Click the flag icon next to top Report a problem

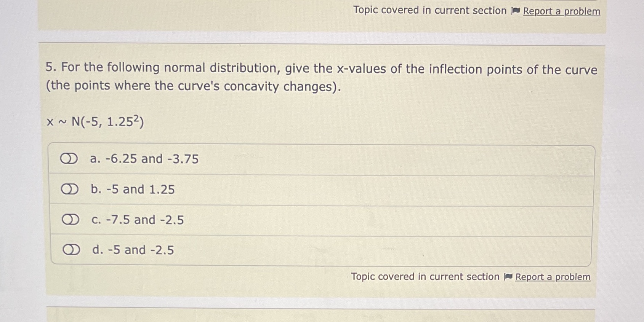tap(515, 11)
